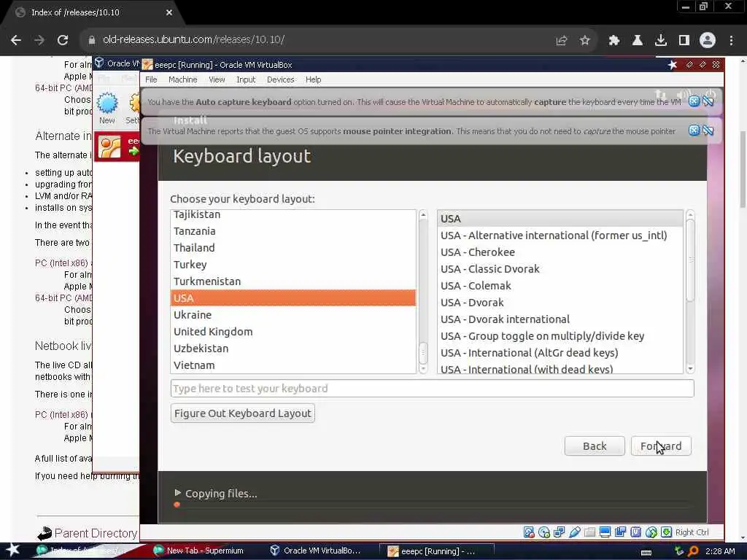Select Turkey in keyboard country list

coord(293,265)
